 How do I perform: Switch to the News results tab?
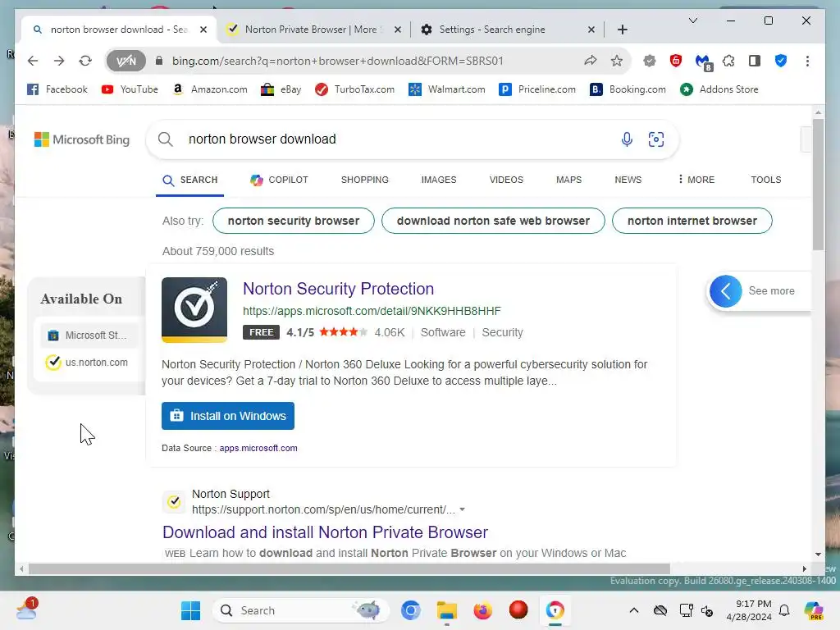[628, 180]
